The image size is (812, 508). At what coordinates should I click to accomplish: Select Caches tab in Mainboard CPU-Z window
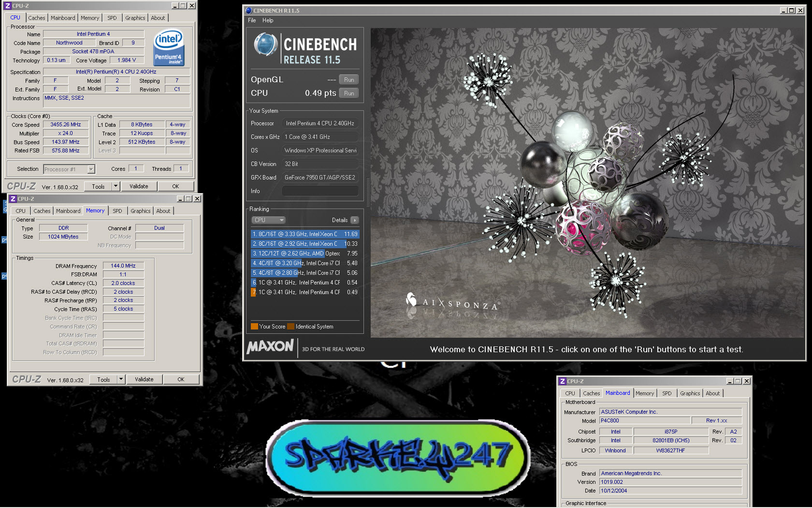pyautogui.click(x=591, y=393)
